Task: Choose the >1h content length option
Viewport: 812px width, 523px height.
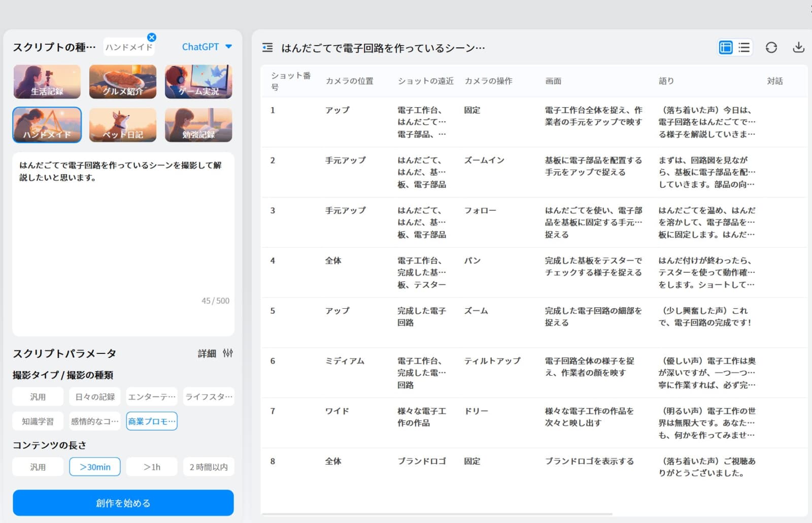Action: [152, 467]
